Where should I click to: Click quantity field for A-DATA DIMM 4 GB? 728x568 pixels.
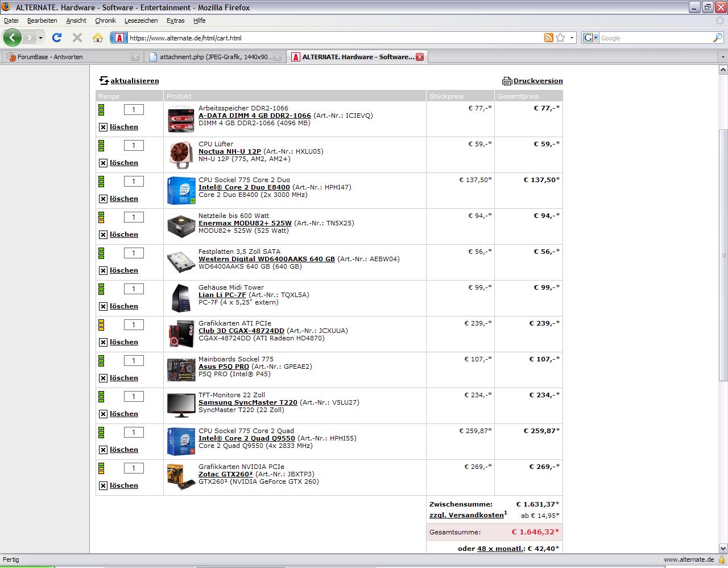click(134, 110)
